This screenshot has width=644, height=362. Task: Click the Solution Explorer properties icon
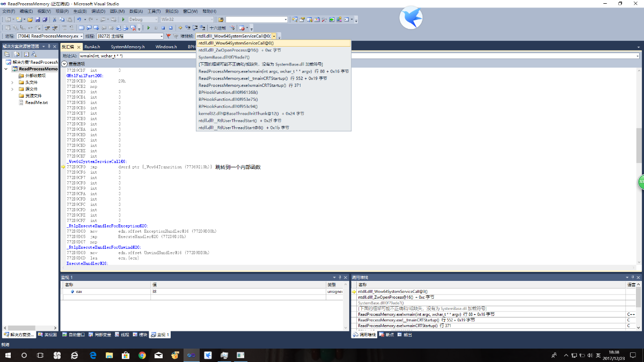pos(8,54)
